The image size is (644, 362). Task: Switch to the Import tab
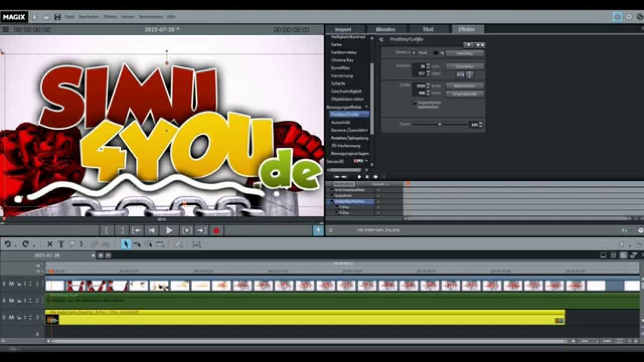point(343,30)
